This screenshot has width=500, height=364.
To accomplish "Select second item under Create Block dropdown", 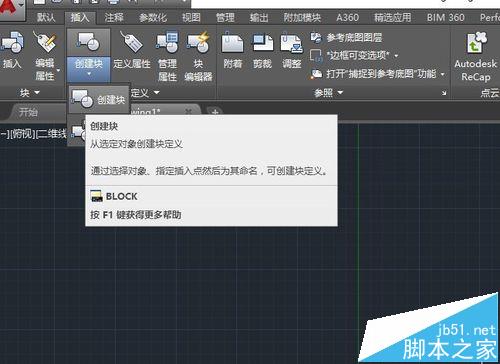I will [76, 131].
